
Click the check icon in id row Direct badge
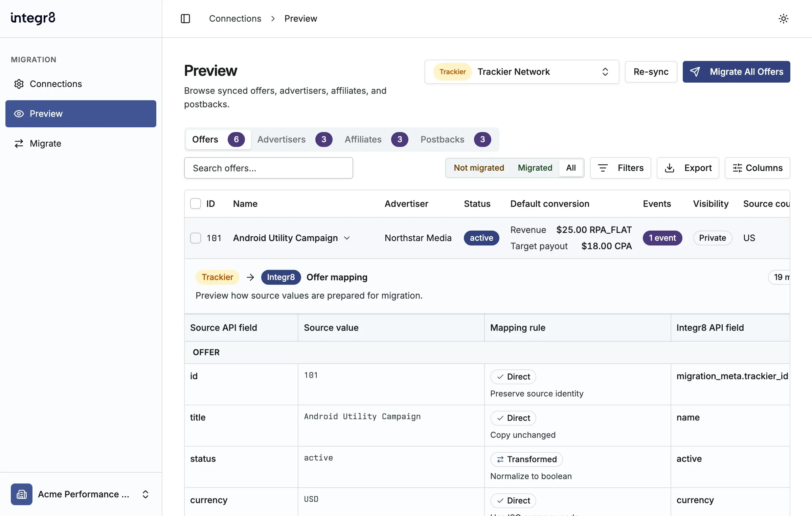pyautogui.click(x=500, y=377)
